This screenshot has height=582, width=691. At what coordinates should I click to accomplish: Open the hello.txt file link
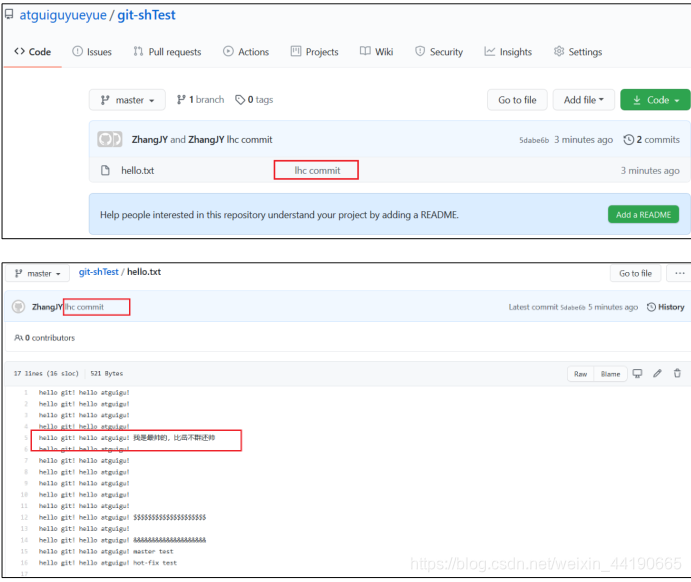[x=137, y=171]
